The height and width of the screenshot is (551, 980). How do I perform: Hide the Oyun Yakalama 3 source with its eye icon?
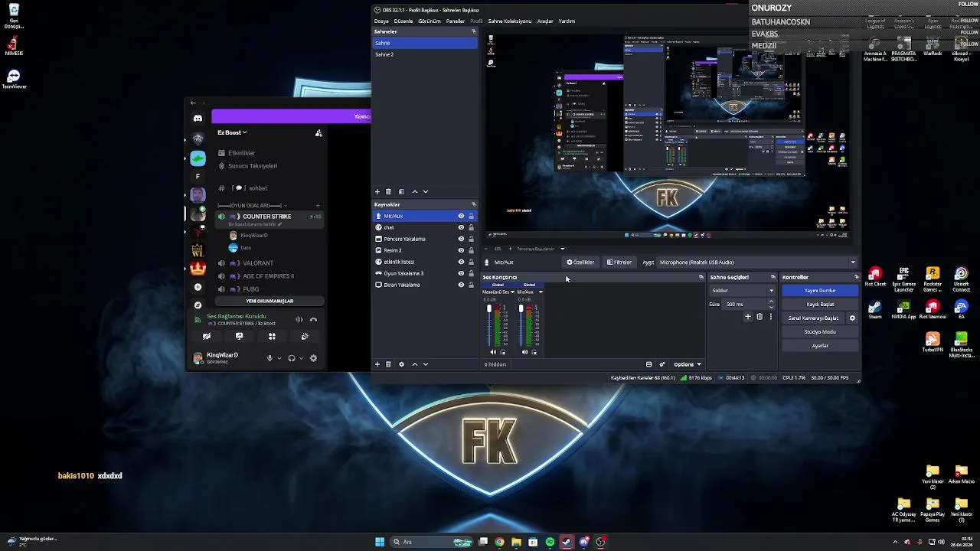(461, 273)
